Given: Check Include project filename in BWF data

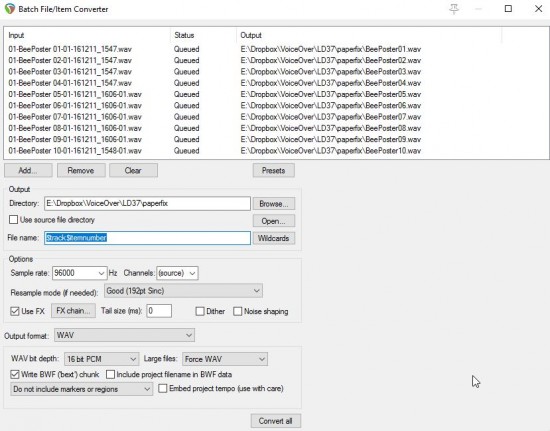Looking at the screenshot, I should pos(110,374).
